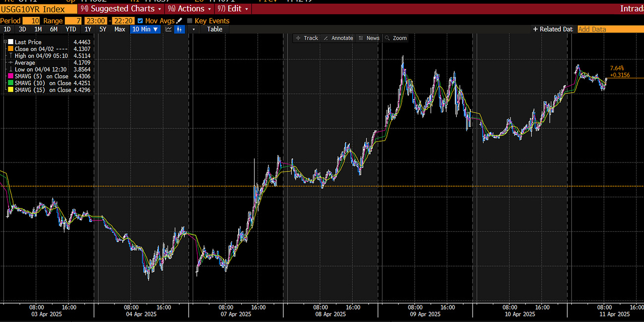The height and width of the screenshot is (322, 644).
Task: Select the Max range tab
Action: [120, 29]
